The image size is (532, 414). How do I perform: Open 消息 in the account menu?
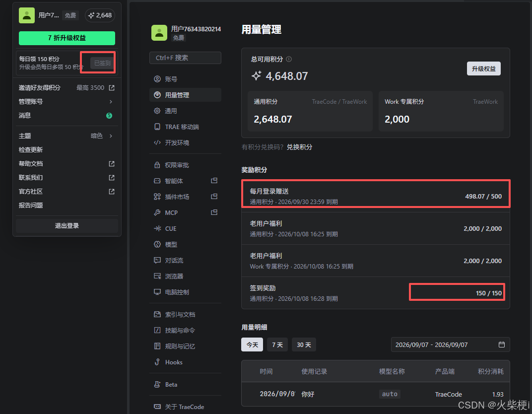coord(66,116)
